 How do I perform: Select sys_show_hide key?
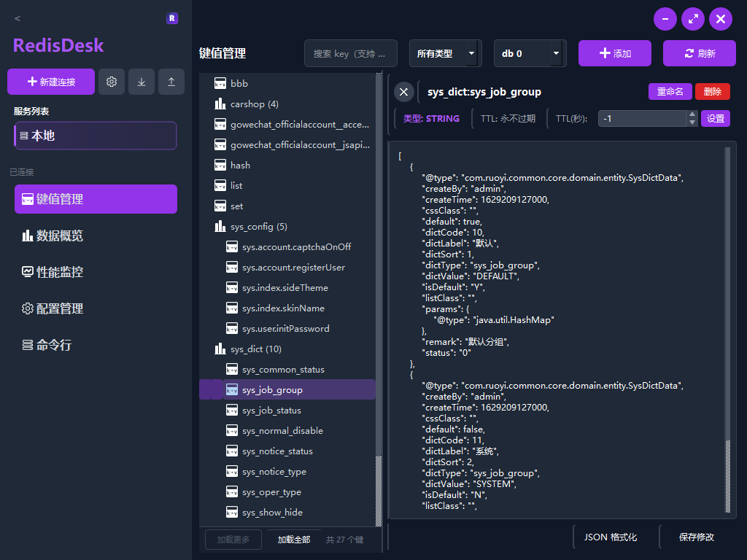[x=272, y=513]
